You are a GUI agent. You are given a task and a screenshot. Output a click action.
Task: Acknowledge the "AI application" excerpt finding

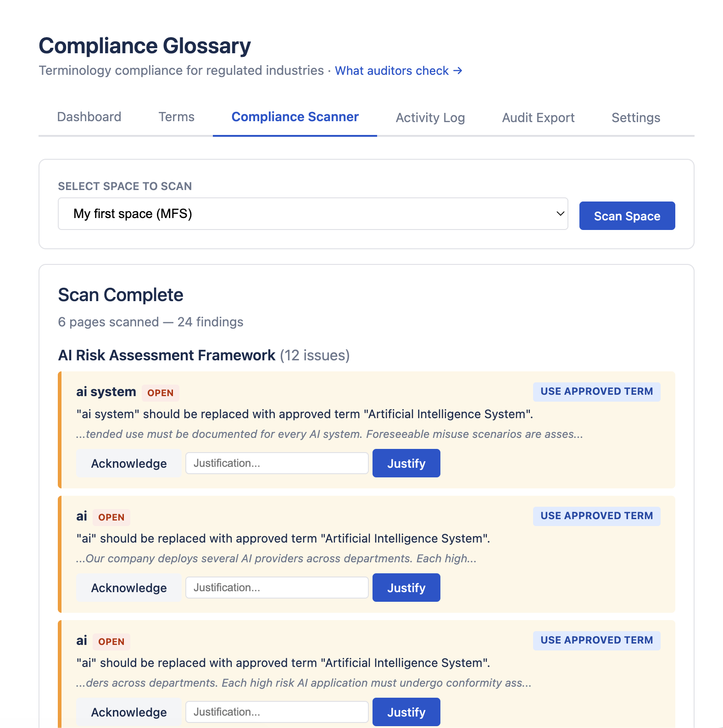click(129, 712)
